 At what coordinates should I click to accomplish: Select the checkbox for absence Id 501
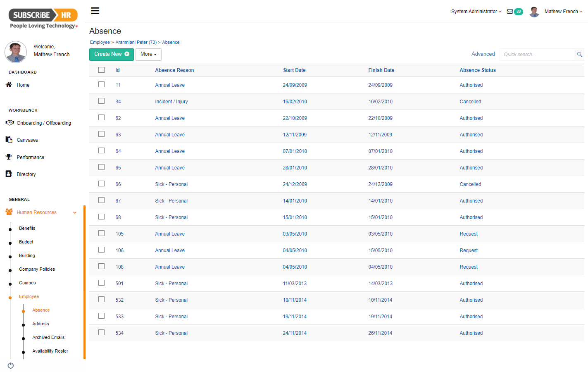coord(101,283)
